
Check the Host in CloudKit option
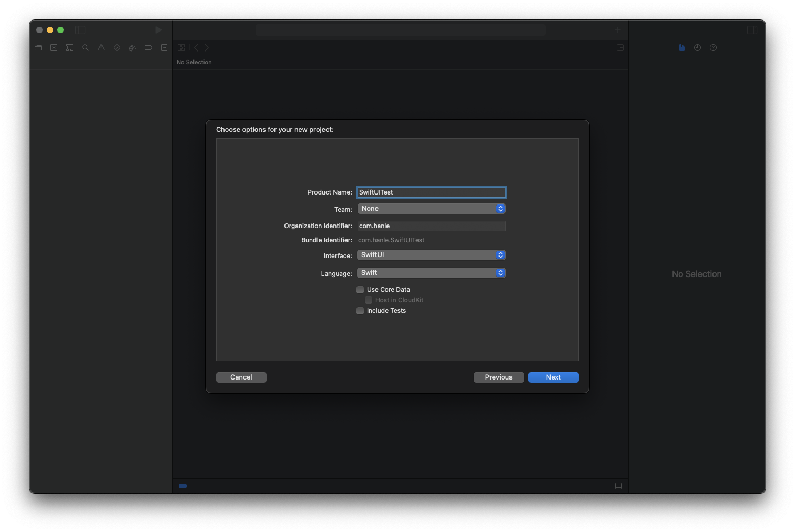[x=369, y=300]
